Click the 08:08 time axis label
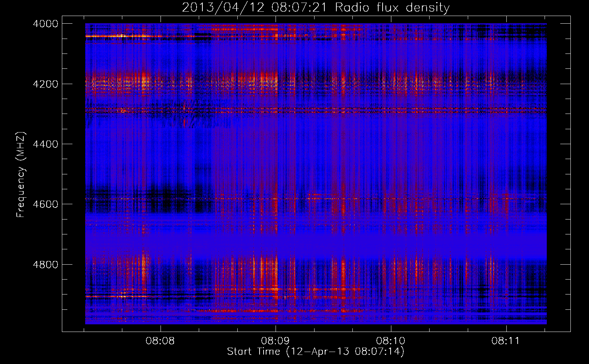The width and height of the screenshot is (589, 364). (160, 341)
